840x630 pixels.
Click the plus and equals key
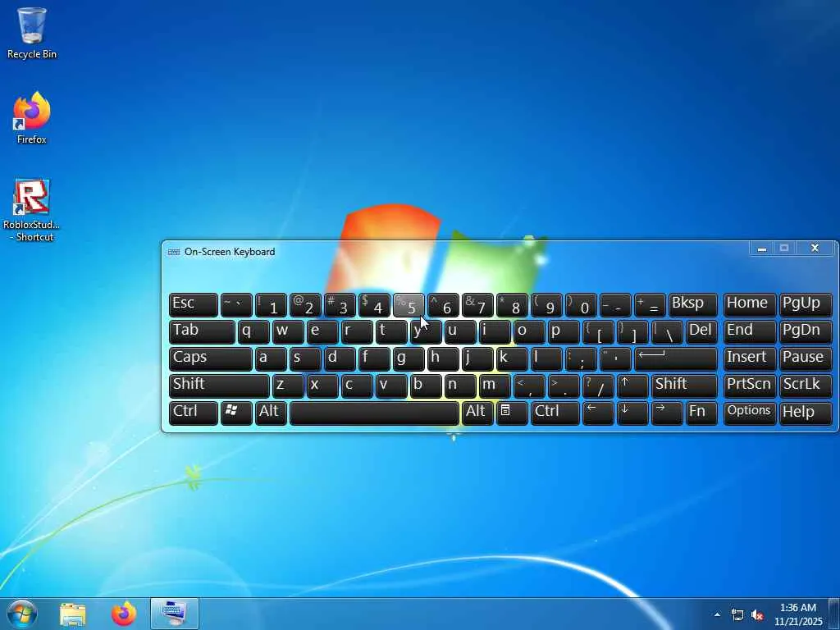(x=650, y=304)
